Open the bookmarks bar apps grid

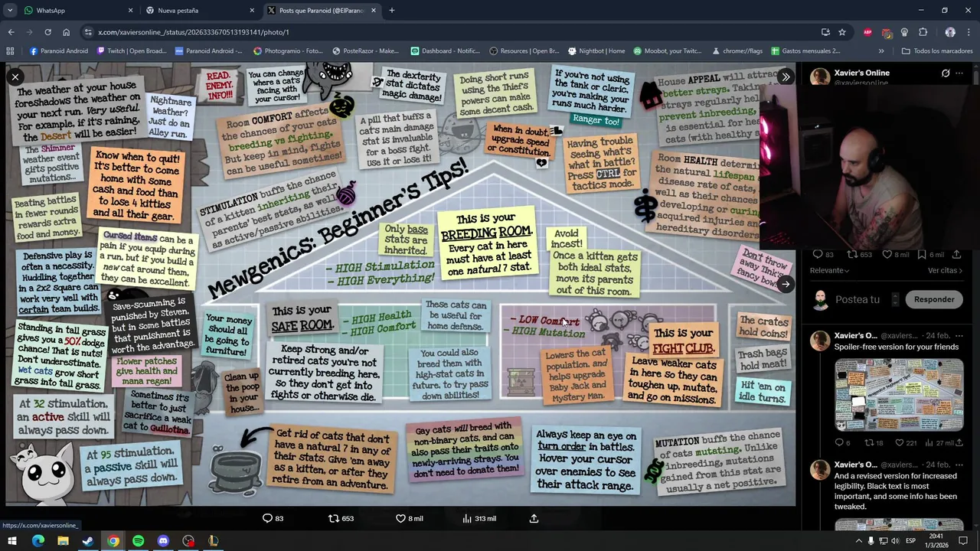10,51
